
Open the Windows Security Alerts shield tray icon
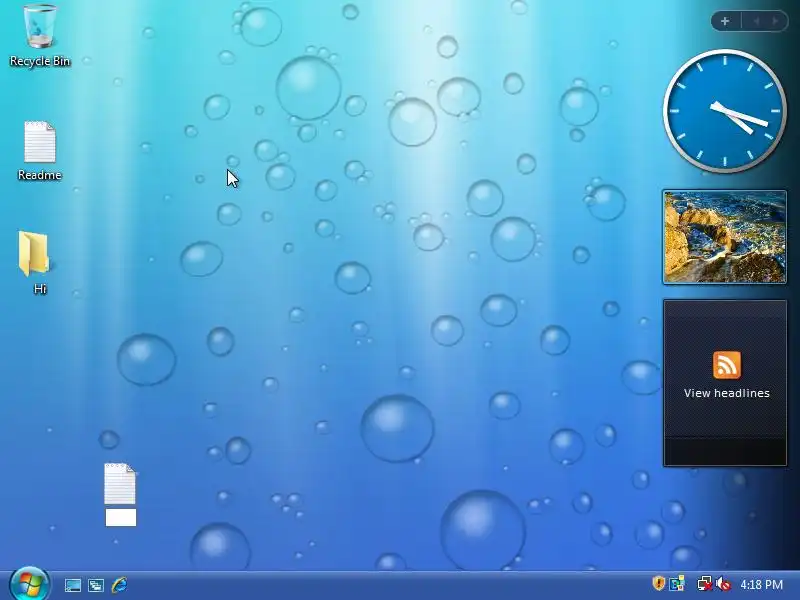coord(659,583)
